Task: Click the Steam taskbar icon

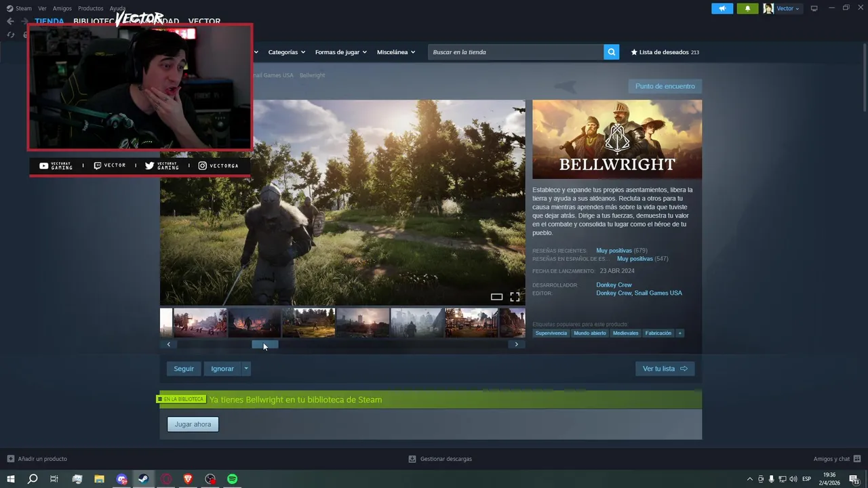Action: click(x=143, y=479)
